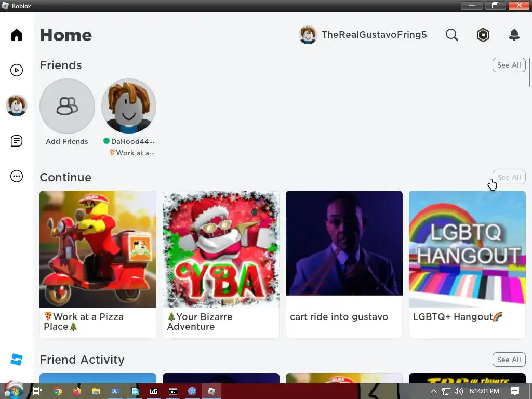Image resolution: width=532 pixels, height=399 pixels.
Task: Open the volume speaker tray icon
Action: pyautogui.click(x=459, y=391)
